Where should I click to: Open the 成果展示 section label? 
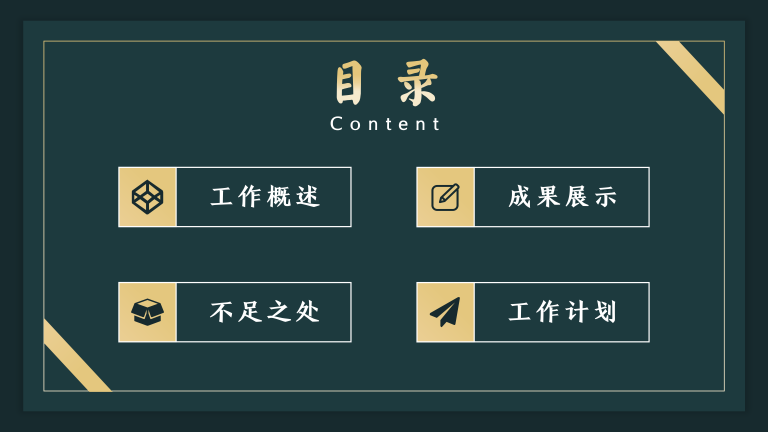point(562,197)
